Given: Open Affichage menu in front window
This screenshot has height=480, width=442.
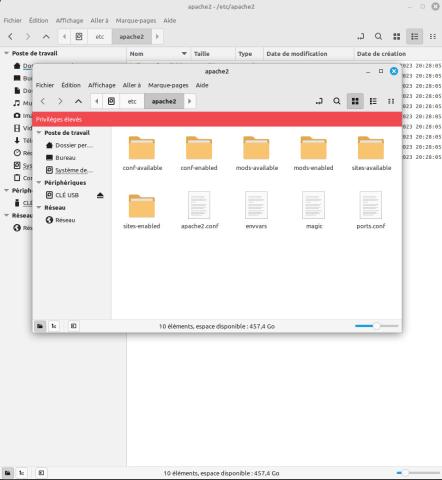Looking at the screenshot, I should (x=102, y=85).
